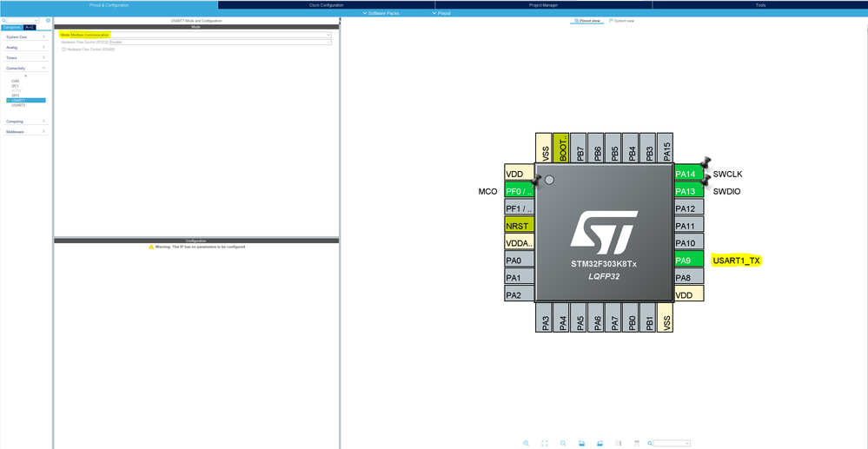Image resolution: width=868 pixels, height=449 pixels.
Task: Open the Mode dropdown showing Modbus Communication
Action: (x=201, y=35)
